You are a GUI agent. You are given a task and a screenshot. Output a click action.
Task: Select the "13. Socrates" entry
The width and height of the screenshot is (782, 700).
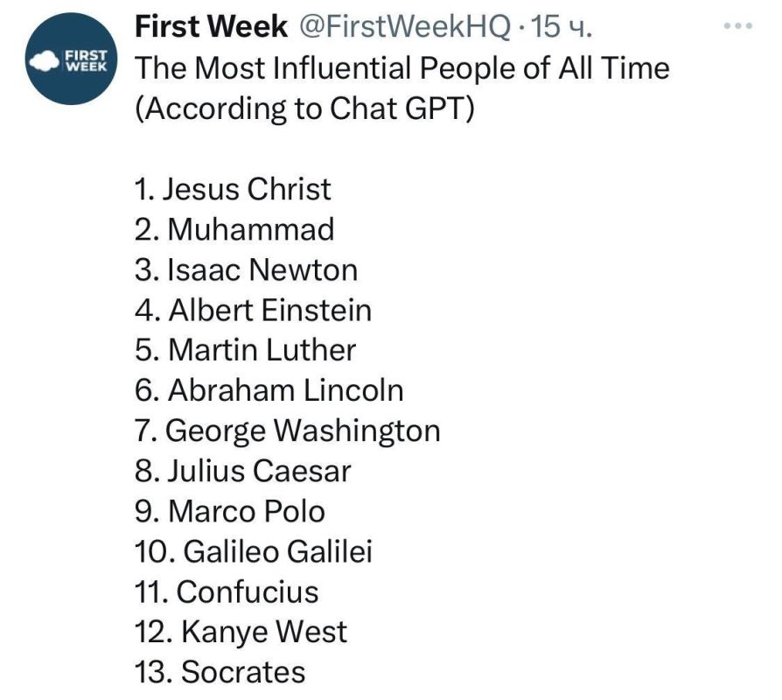coord(220,672)
